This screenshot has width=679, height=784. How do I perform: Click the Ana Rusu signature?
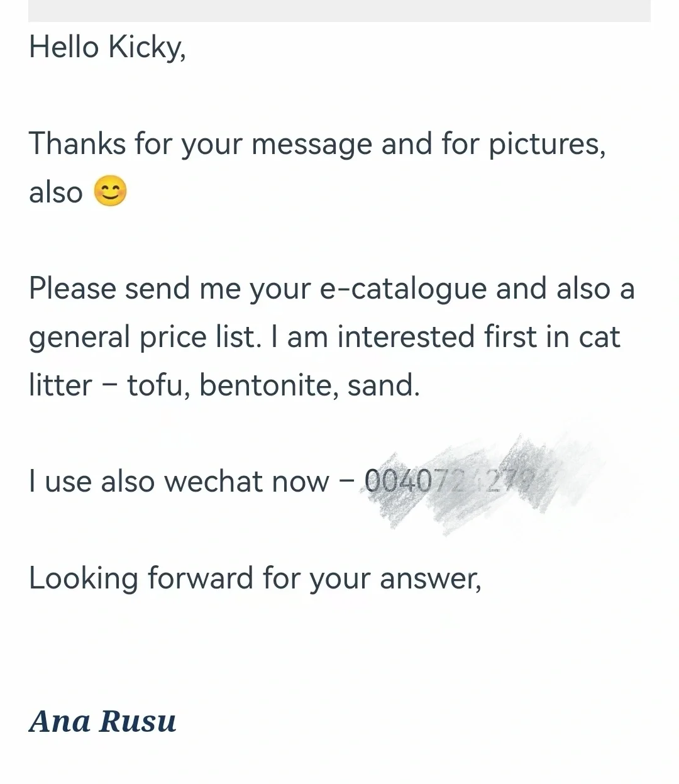(x=102, y=721)
